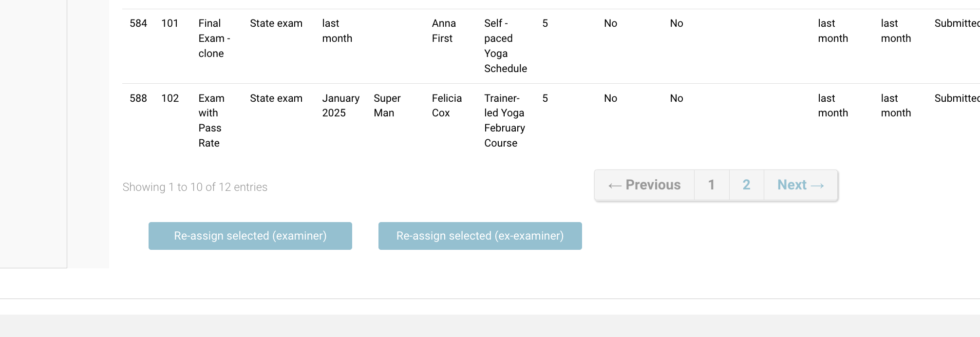Click the January 2025 date cell
This screenshot has height=337, width=980.
340,106
